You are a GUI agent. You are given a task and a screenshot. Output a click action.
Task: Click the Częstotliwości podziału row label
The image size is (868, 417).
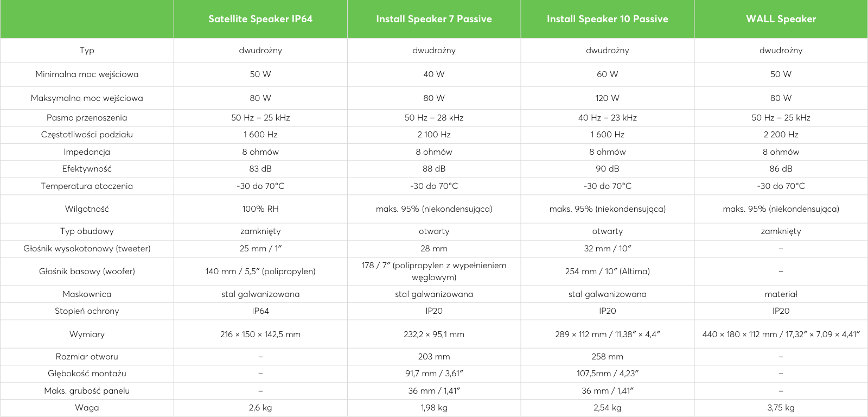[x=87, y=135]
